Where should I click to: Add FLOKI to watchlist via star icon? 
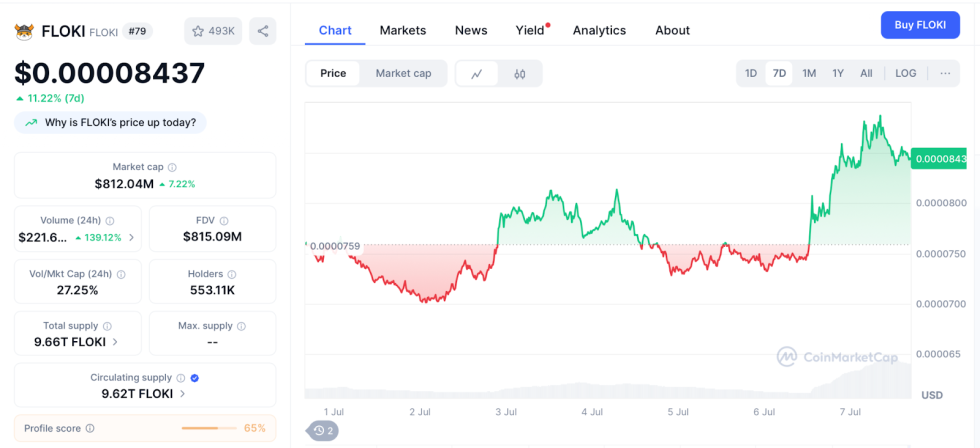click(213, 31)
